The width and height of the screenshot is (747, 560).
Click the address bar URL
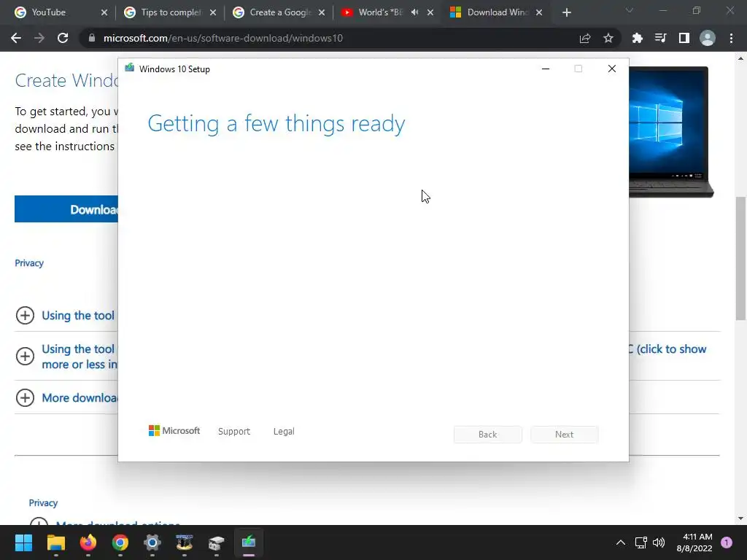click(x=223, y=38)
